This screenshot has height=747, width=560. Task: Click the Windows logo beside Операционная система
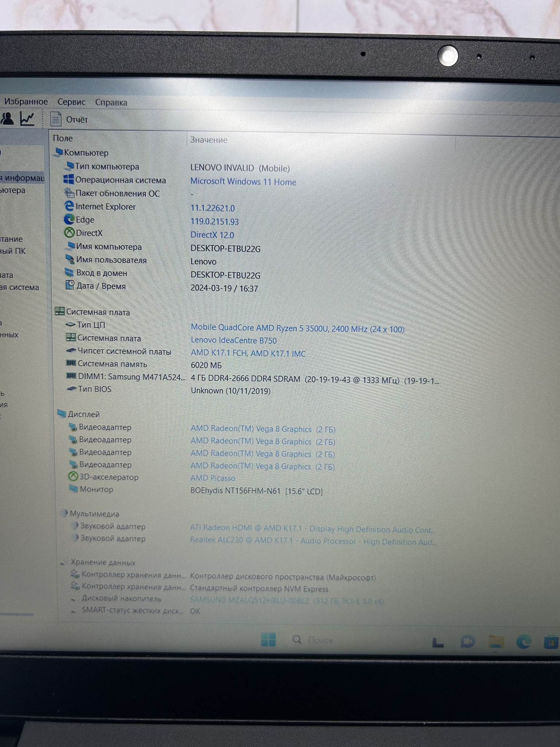(x=69, y=179)
